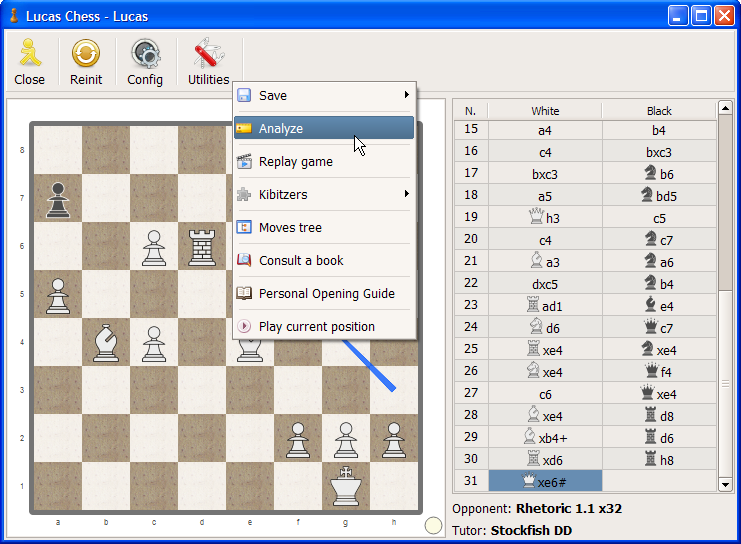This screenshot has height=544, width=741.
Task: Click the Save floppy disk icon
Action: coord(244,95)
